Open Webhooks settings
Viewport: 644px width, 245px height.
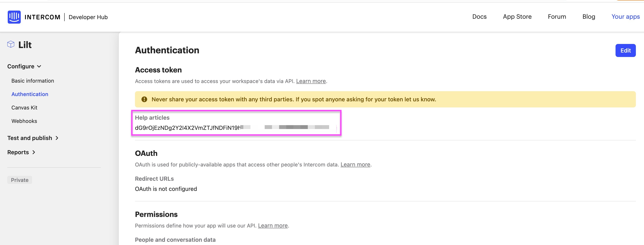click(x=24, y=121)
